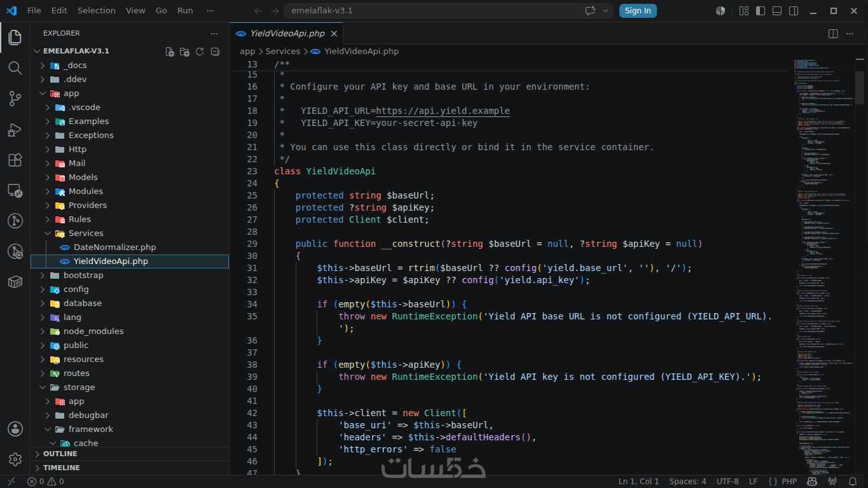Open the Remote Explorer view
This screenshot has height=488, width=868.
point(15,190)
